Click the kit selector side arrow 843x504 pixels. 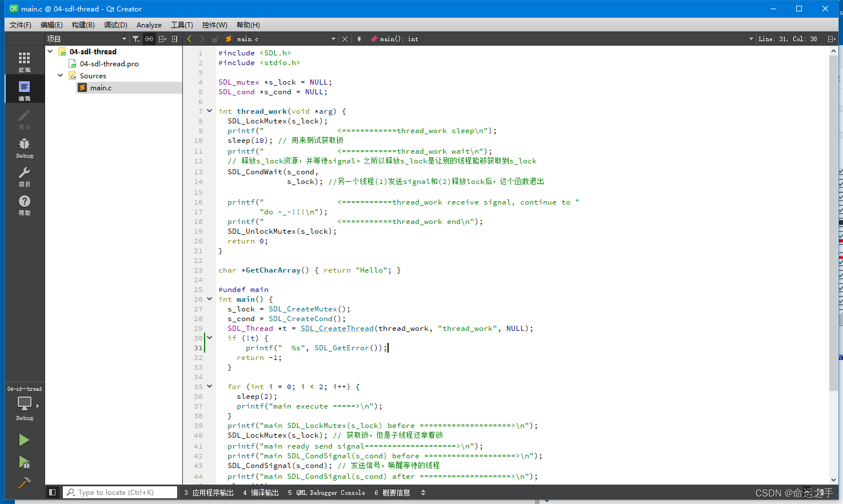tap(38, 406)
